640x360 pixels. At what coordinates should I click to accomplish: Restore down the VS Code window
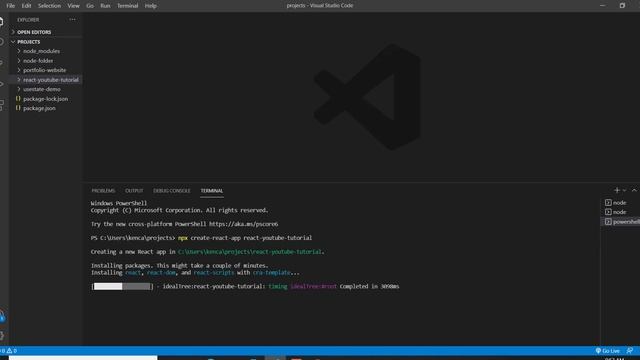pyautogui.click(x=622, y=6)
